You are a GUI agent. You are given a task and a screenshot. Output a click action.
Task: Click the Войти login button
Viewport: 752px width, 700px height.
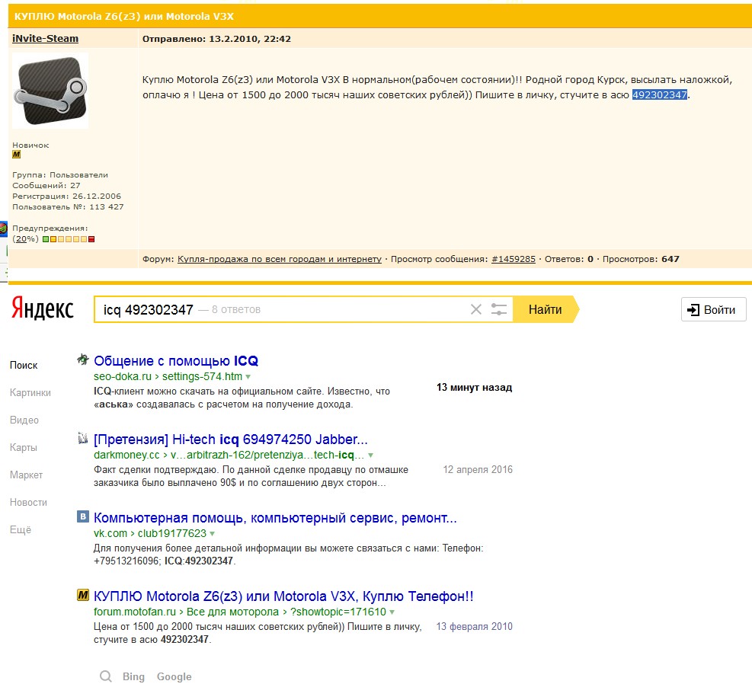(713, 310)
